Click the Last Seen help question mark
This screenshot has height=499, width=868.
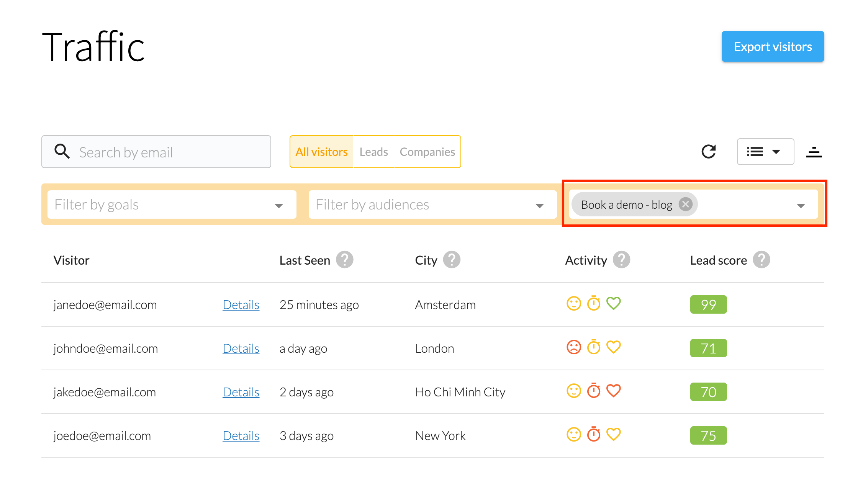[344, 260]
